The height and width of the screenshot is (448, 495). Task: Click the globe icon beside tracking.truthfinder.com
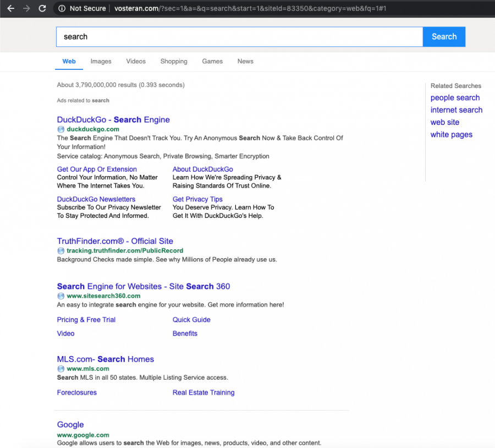(61, 250)
